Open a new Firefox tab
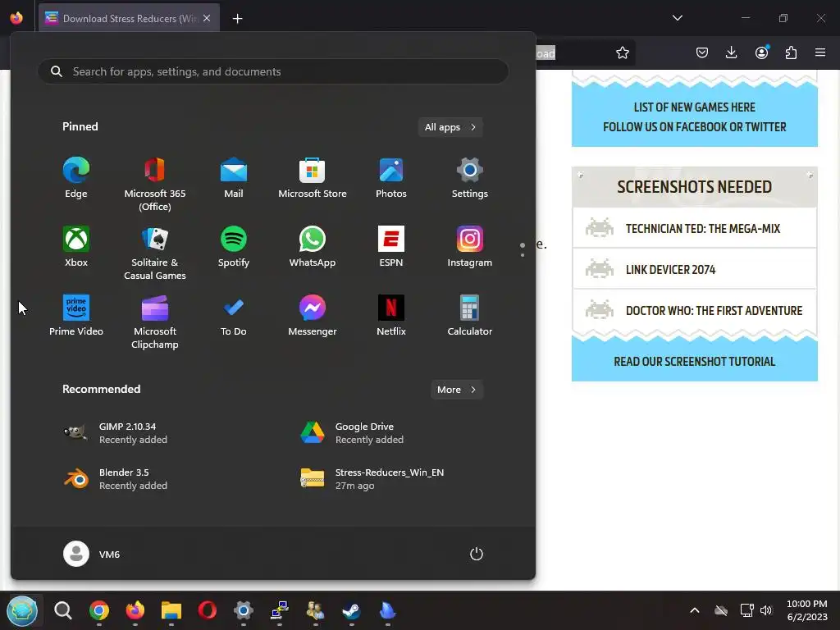Screen dimensions: 840x630 237,19
